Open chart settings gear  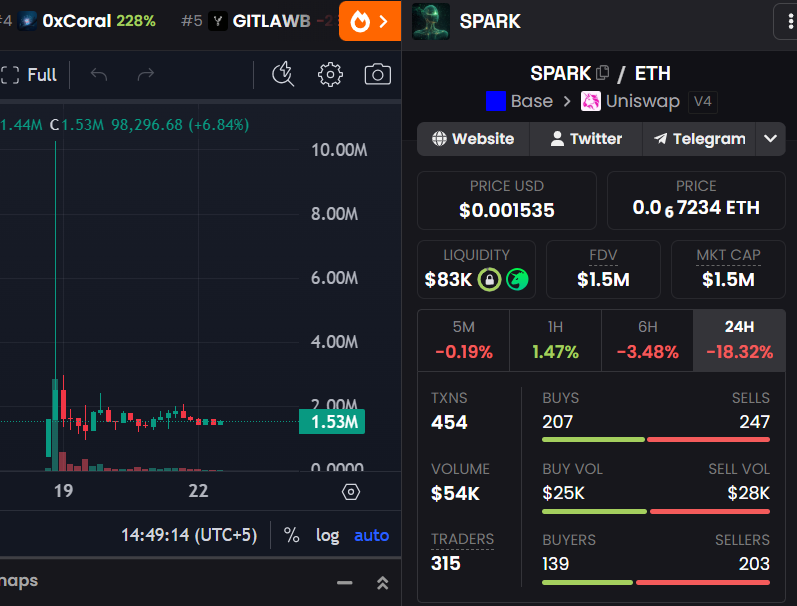(330, 75)
